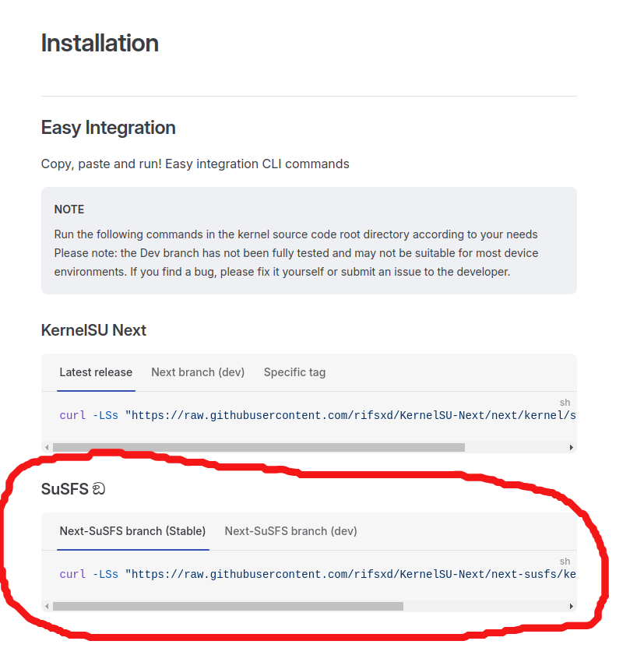This screenshot has width=644, height=655.
Task: Select the Next-SuSFS branch (Stable) tab
Action: pyautogui.click(x=132, y=531)
